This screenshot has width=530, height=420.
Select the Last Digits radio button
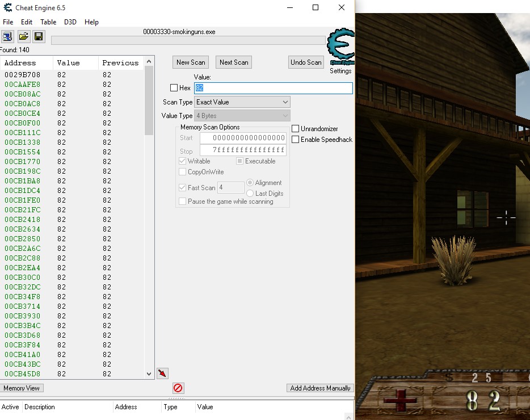pos(250,194)
